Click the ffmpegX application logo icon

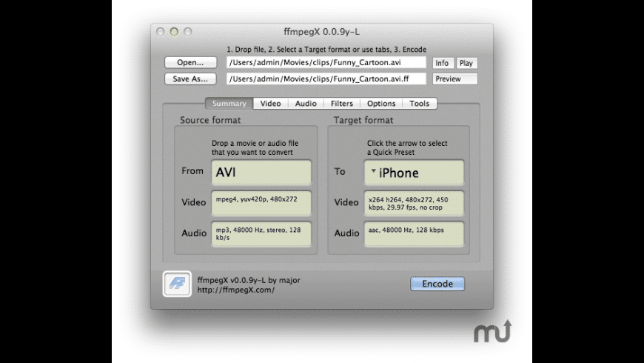[177, 284]
